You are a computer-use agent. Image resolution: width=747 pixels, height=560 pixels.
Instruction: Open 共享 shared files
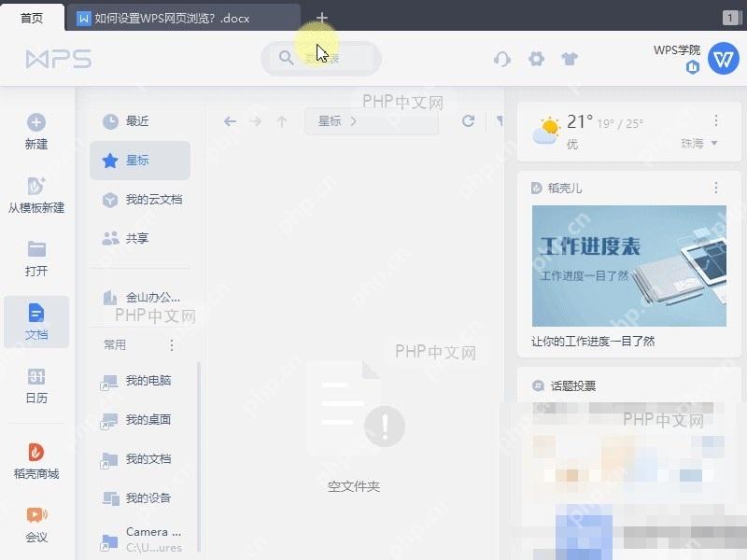pos(140,238)
